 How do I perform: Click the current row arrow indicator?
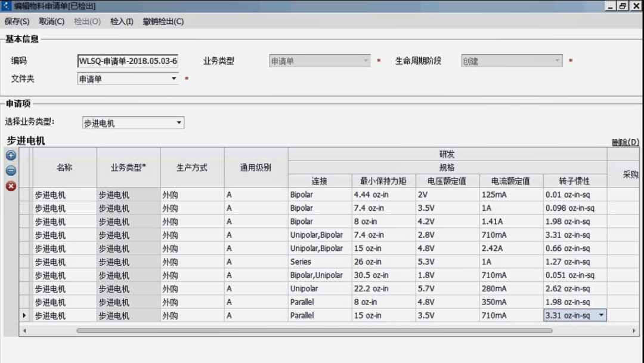click(x=24, y=315)
